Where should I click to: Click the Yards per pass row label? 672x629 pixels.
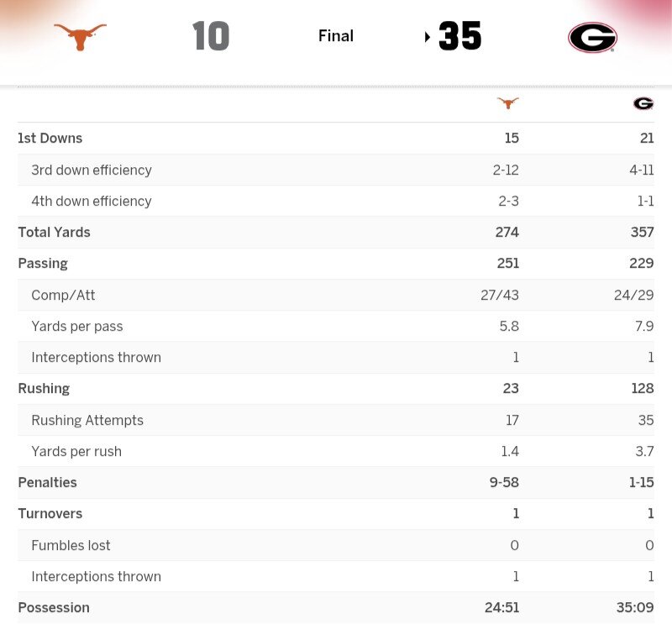click(x=77, y=326)
